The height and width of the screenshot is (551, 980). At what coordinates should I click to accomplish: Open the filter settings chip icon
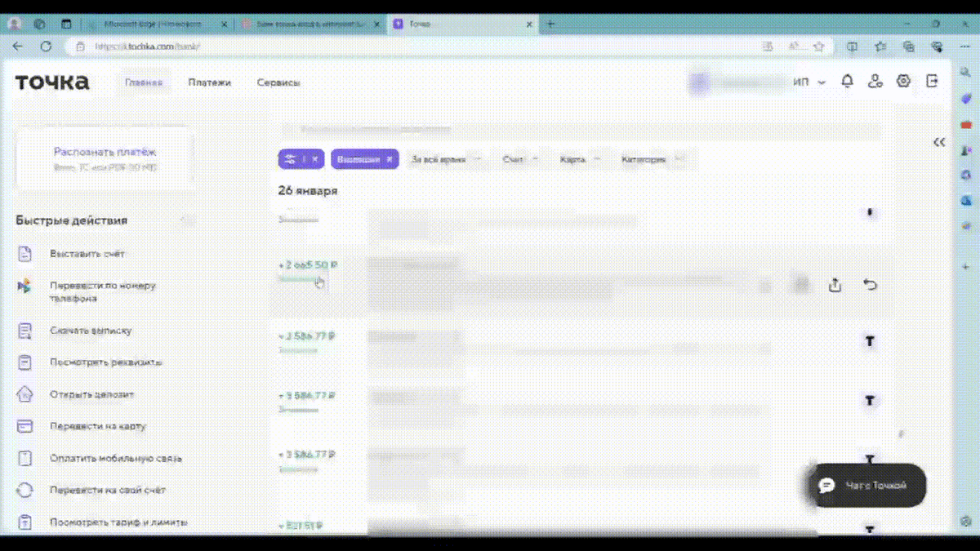click(291, 159)
